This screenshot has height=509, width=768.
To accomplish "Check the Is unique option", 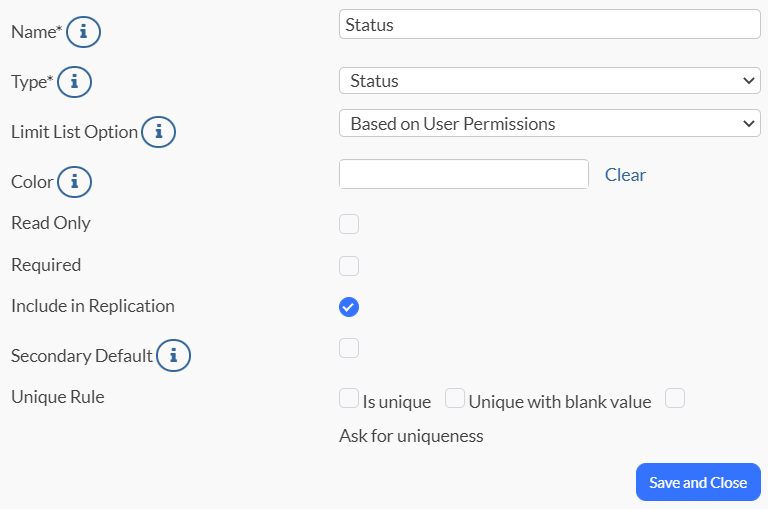I will [x=349, y=398].
